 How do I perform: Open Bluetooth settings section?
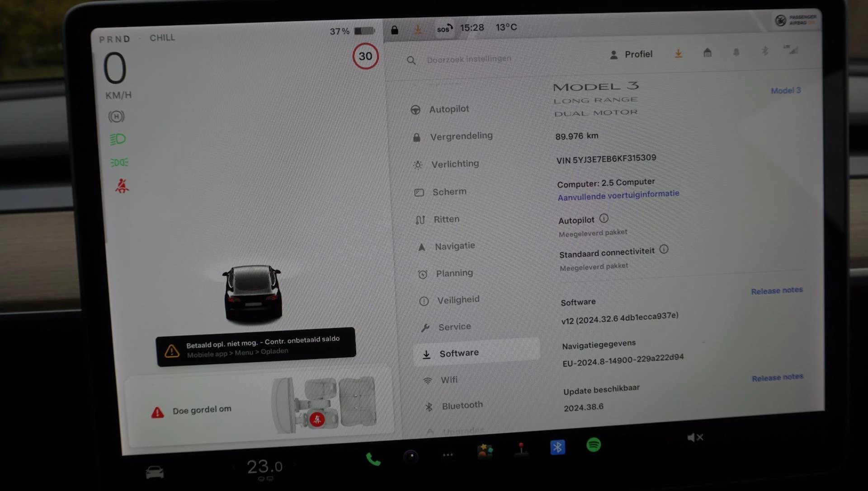(x=462, y=405)
